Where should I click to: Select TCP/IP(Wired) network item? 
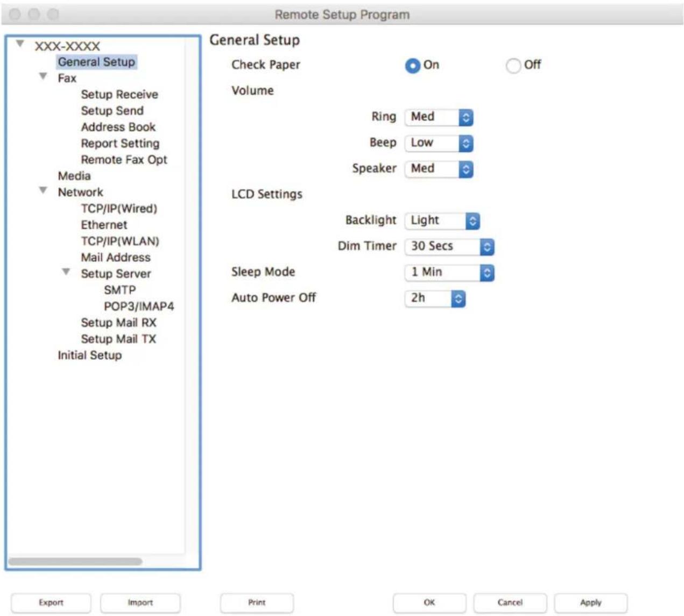click(x=119, y=209)
